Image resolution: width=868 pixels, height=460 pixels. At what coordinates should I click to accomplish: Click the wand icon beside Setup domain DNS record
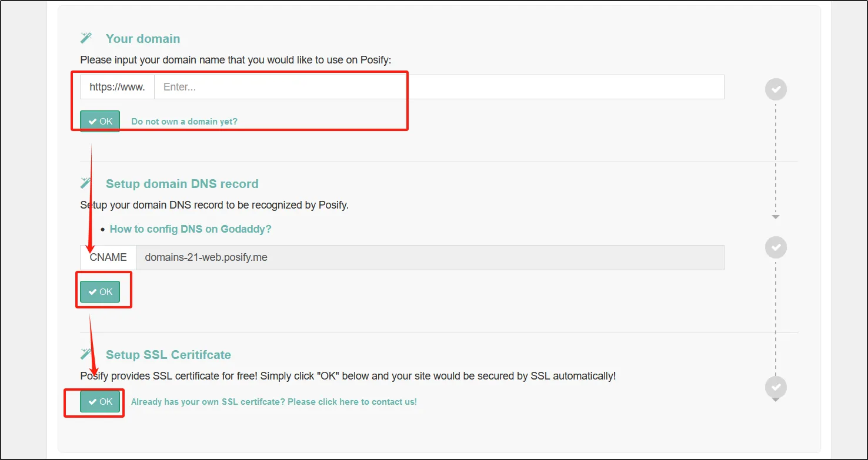tap(86, 183)
